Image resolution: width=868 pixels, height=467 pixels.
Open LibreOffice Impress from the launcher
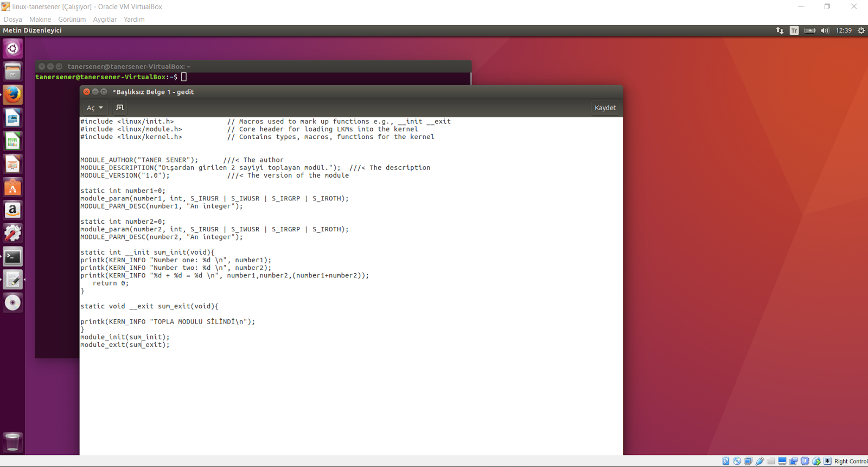(12, 164)
